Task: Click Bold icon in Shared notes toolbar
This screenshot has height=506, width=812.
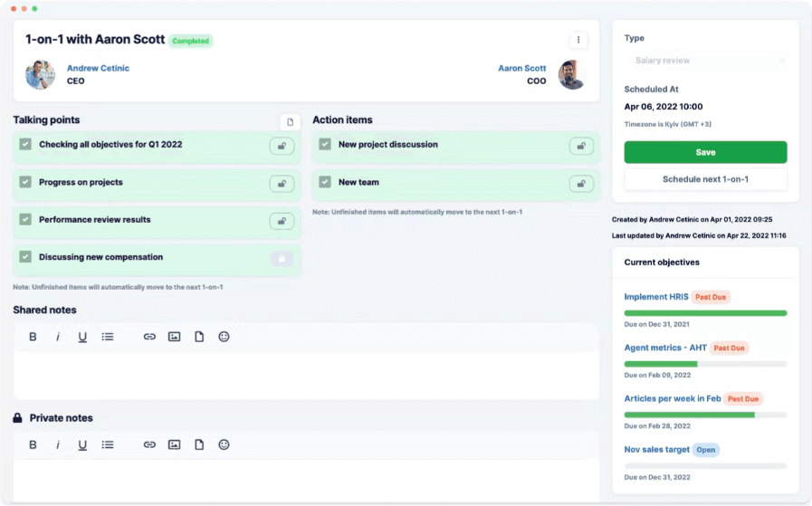Action: click(x=33, y=337)
